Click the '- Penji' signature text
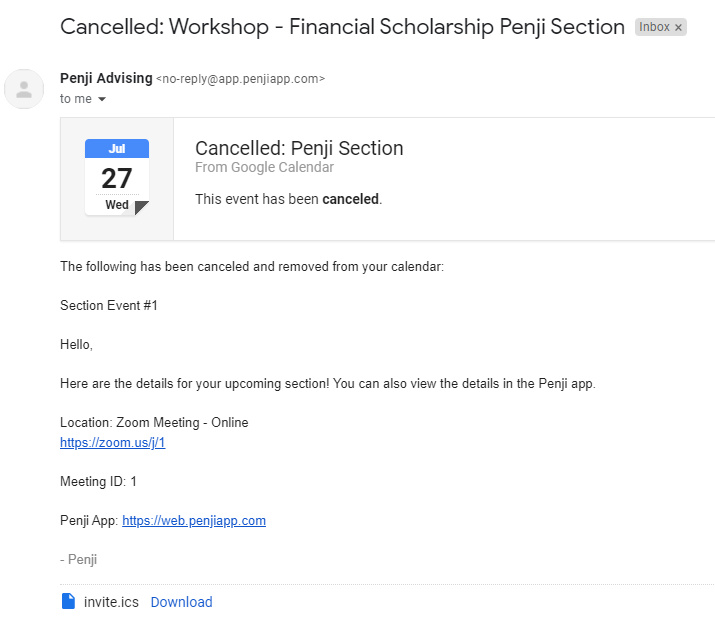This screenshot has width=715, height=626. coord(78,559)
